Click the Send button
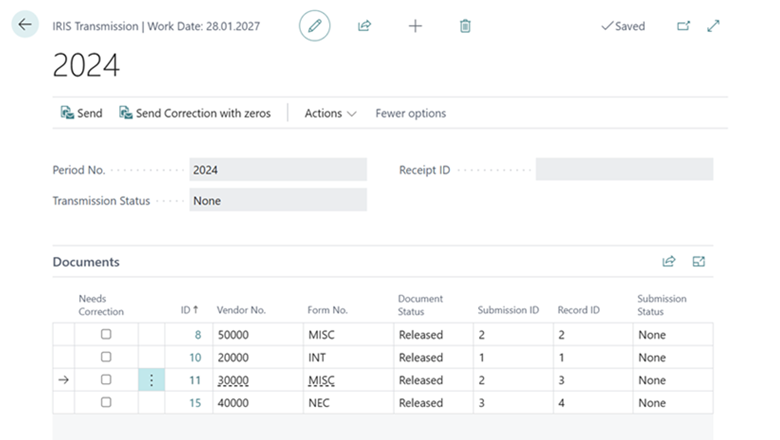Image resolution: width=780 pixels, height=440 pixels. pos(81,114)
